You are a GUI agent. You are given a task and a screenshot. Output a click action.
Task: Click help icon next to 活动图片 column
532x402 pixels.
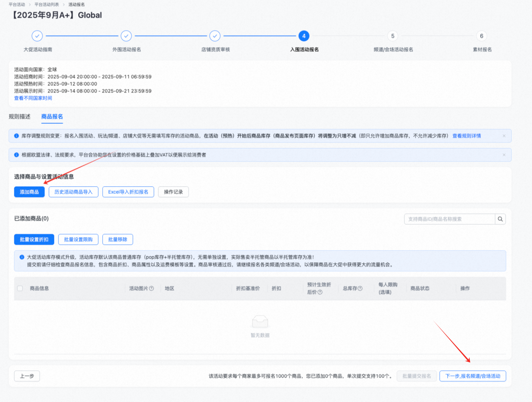tap(151, 288)
